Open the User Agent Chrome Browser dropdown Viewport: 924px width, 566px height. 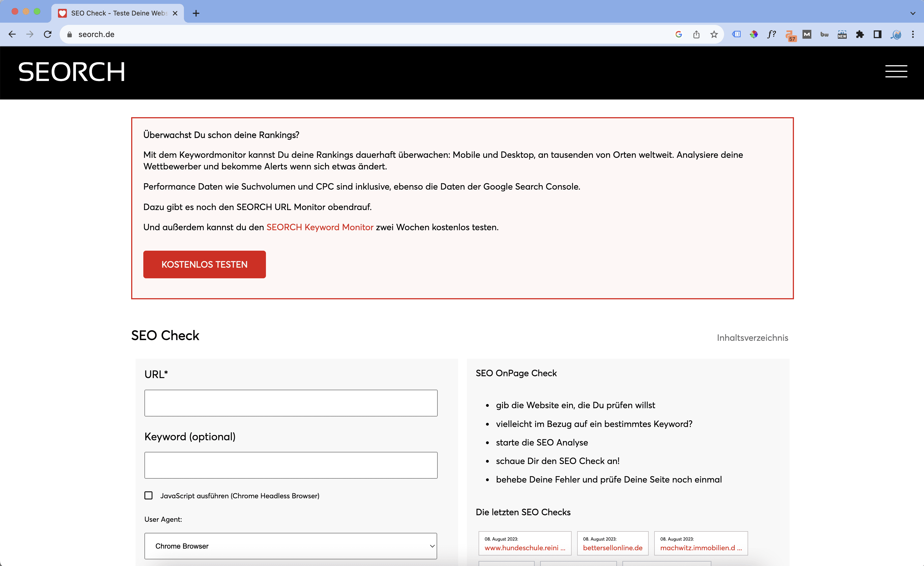coord(291,546)
